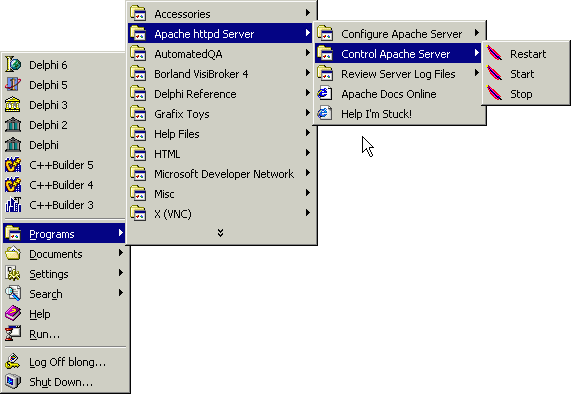
Task: Open the Help I'm Stuck! entry
Action: [399, 114]
